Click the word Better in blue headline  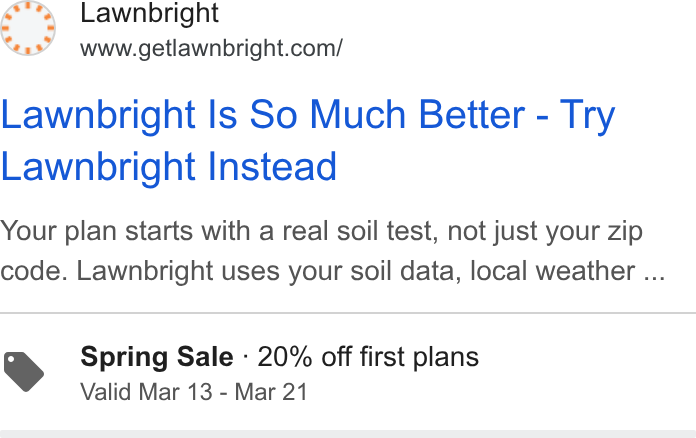click(x=472, y=114)
